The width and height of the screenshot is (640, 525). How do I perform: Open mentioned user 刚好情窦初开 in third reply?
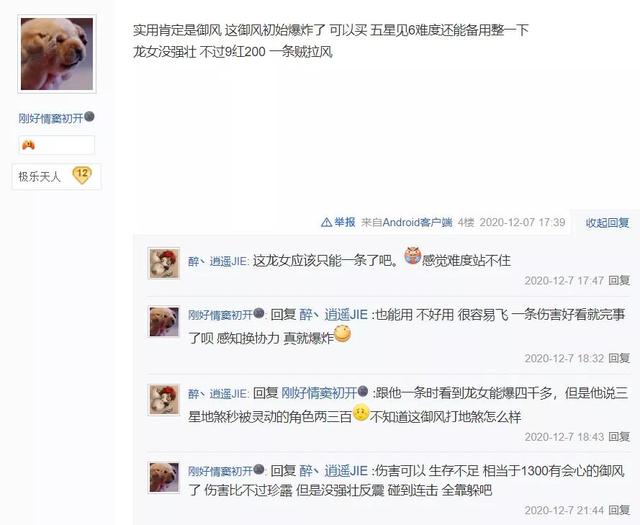coord(319,393)
